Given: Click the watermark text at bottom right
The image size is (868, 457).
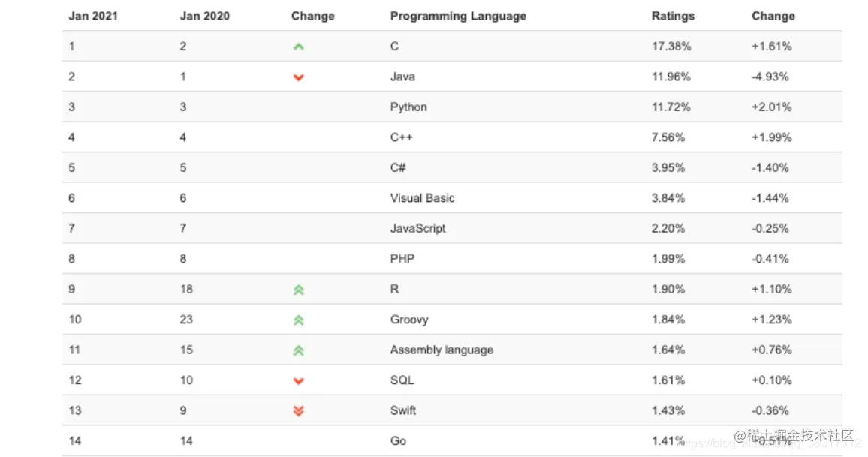Looking at the screenshot, I should (x=794, y=436).
